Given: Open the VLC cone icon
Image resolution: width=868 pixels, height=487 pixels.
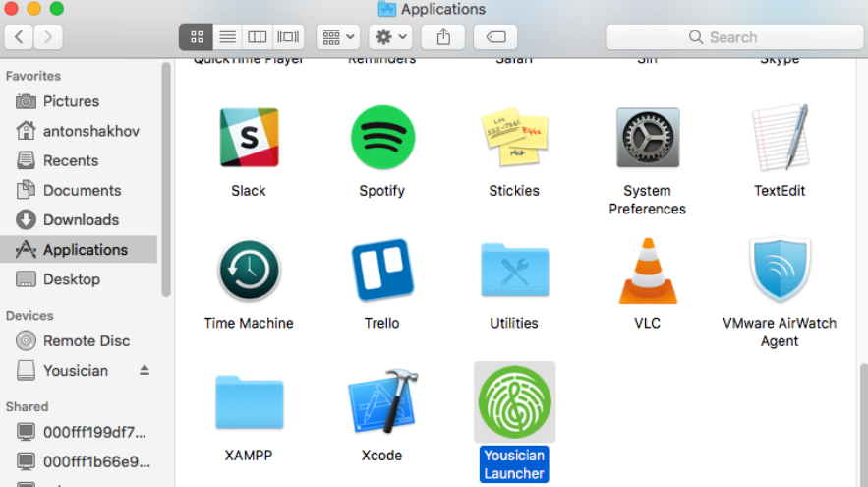Looking at the screenshot, I should [x=647, y=272].
